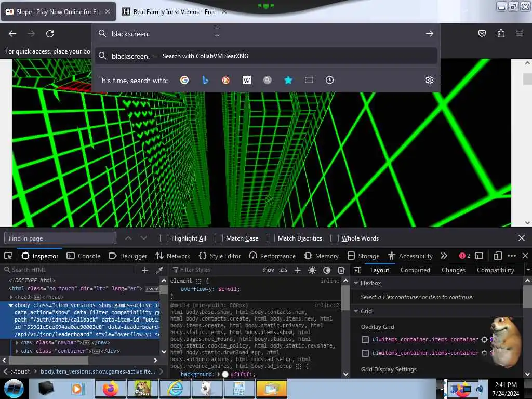Switch to the Console tab
The width and height of the screenshot is (532, 399).
coord(84,256)
